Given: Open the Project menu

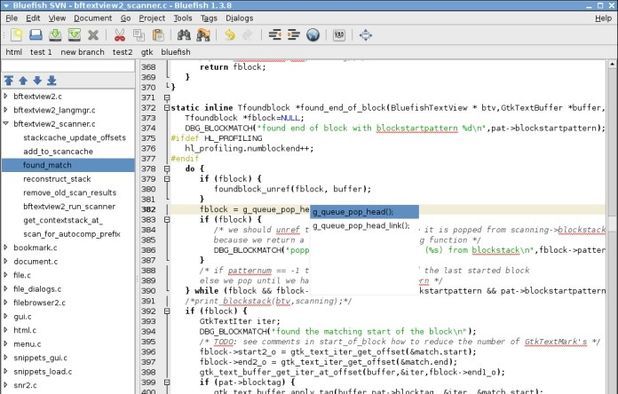Looking at the screenshot, I should tap(152, 18).
